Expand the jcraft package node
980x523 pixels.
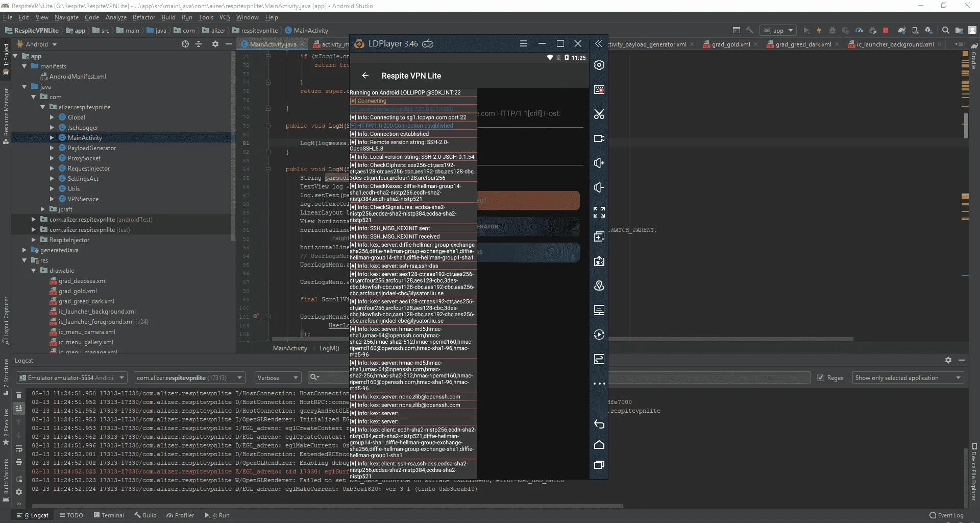[x=43, y=209]
